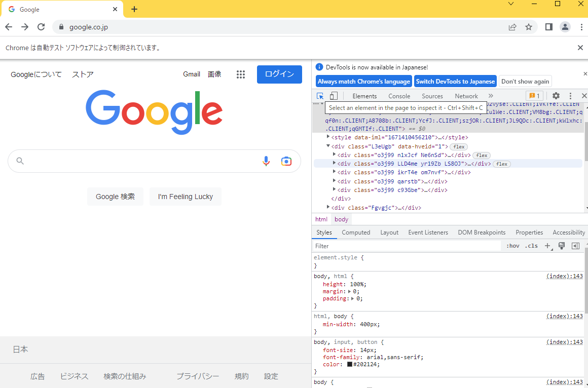This screenshot has height=388, width=588.
Task: Toggle the device emulation mode icon
Action: point(334,95)
